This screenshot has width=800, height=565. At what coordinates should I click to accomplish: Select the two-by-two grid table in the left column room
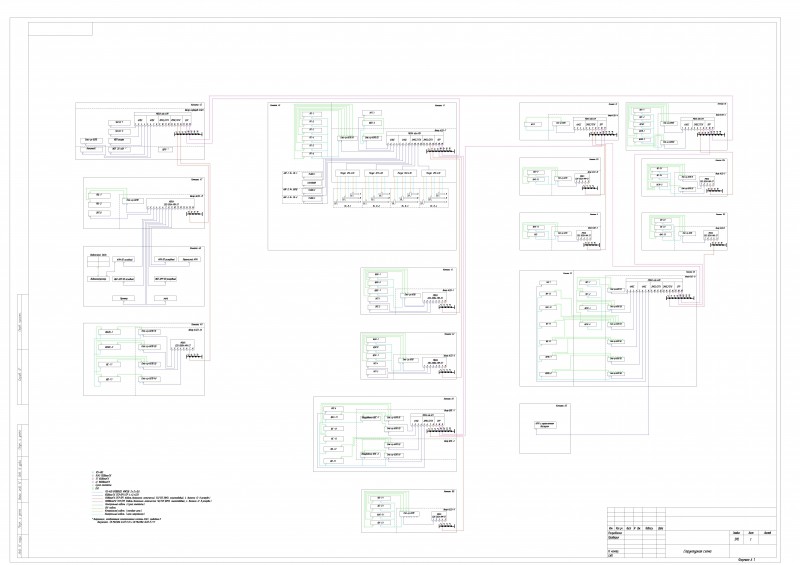point(98,260)
